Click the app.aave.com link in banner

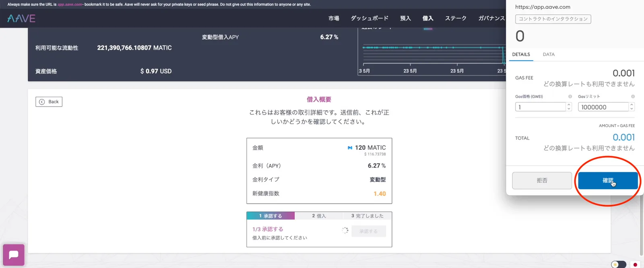[70, 4]
